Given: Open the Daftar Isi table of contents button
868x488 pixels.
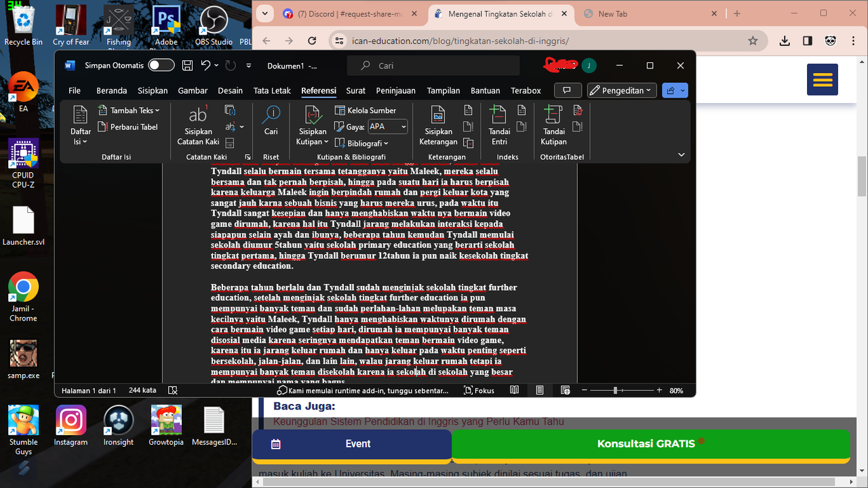Looking at the screenshot, I should coord(81,125).
